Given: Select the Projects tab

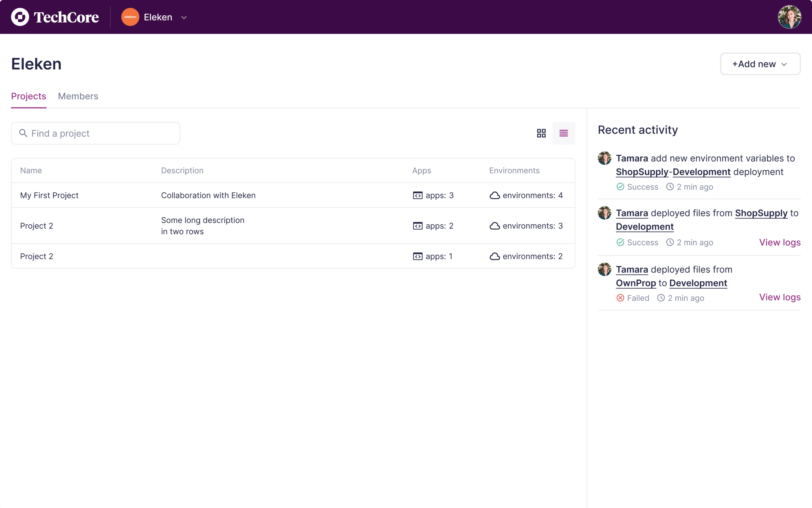Looking at the screenshot, I should (29, 96).
